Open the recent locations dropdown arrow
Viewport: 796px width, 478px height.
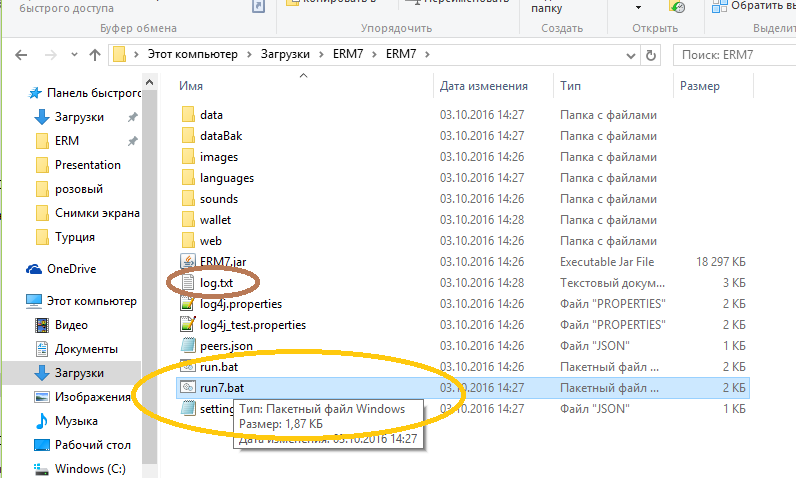tap(74, 55)
